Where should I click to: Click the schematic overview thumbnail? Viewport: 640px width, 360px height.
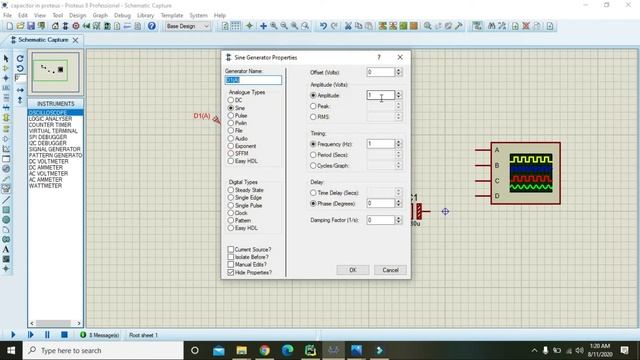[x=56, y=72]
